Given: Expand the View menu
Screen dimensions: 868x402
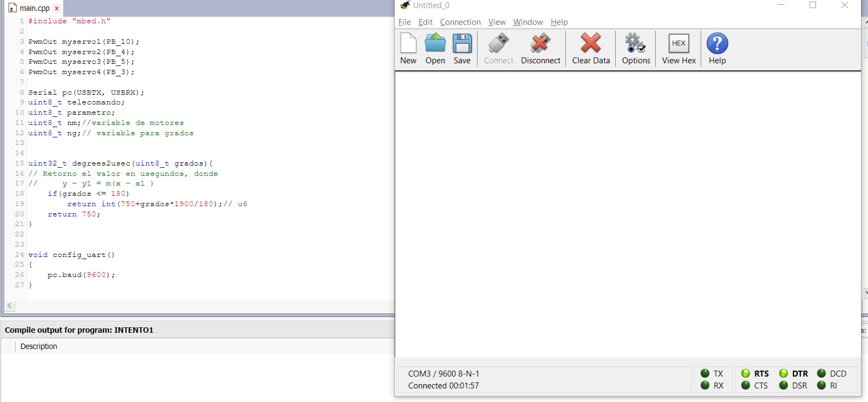Looking at the screenshot, I should click(x=497, y=22).
